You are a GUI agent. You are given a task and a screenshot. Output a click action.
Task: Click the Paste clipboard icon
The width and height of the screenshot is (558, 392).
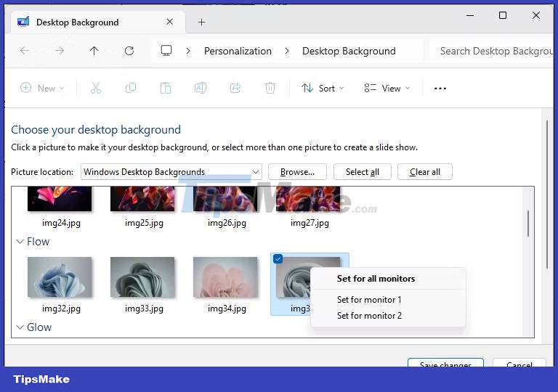tap(166, 88)
